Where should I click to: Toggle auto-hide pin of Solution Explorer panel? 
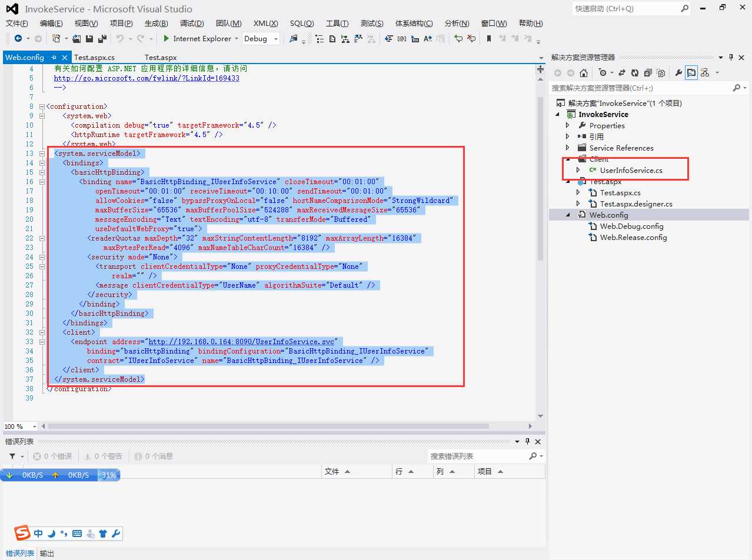pyautogui.click(x=731, y=57)
